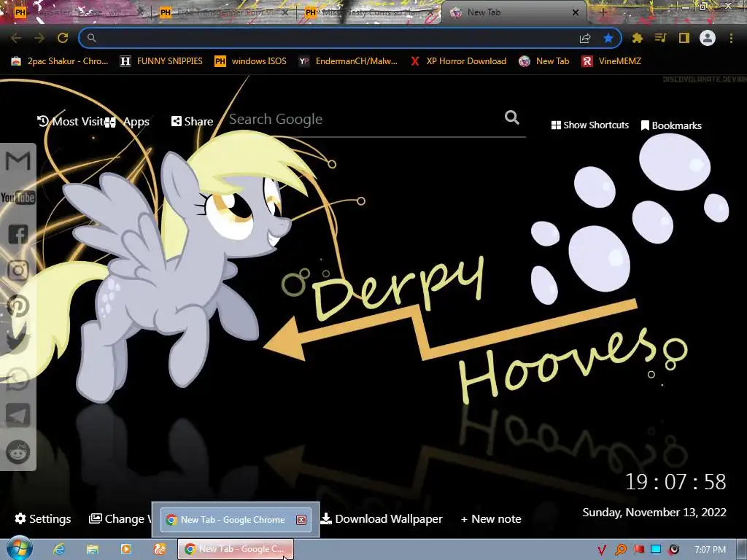Open Reddit from the sidebar

(x=18, y=451)
